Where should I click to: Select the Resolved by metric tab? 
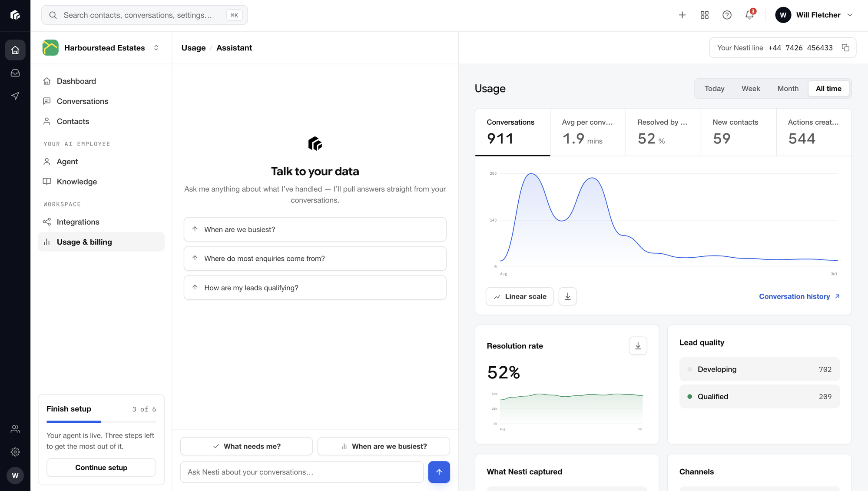[663, 132]
